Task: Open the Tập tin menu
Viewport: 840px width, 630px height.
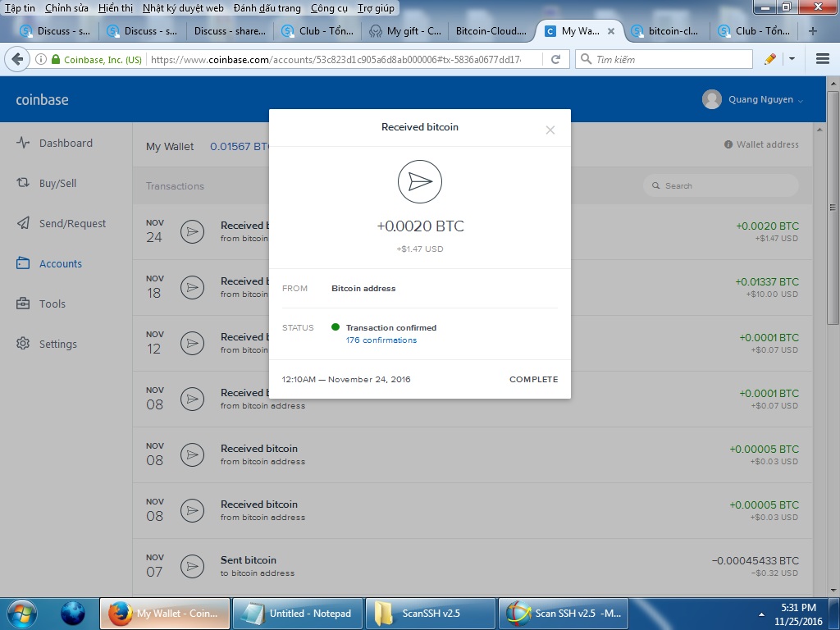Action: 20,8
